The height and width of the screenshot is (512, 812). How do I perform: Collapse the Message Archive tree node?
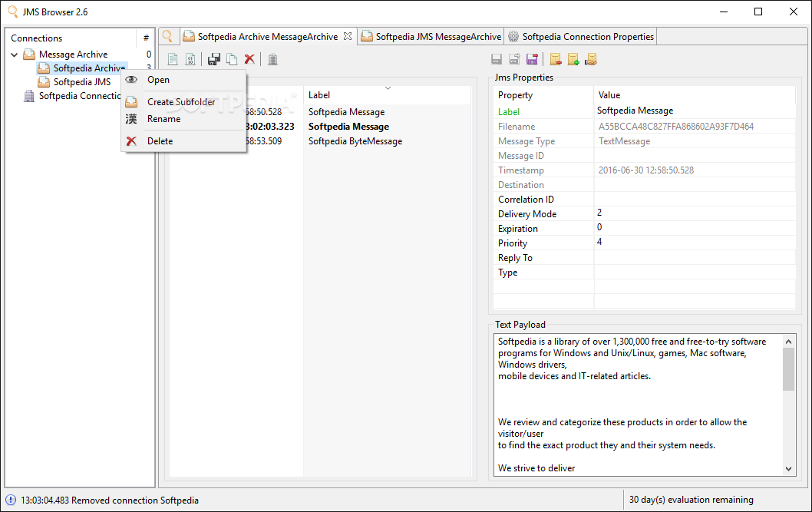pyautogui.click(x=14, y=55)
